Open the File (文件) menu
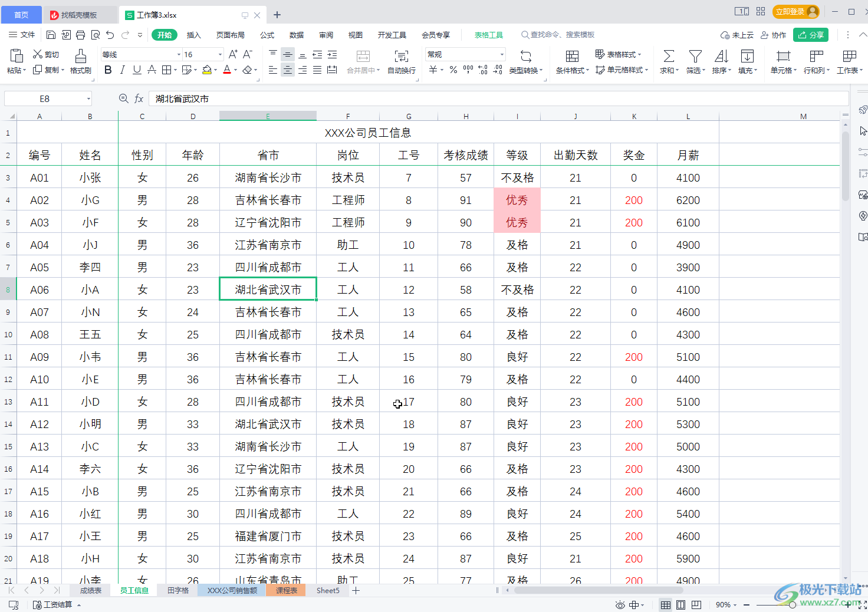The image size is (868, 612). tap(22, 35)
